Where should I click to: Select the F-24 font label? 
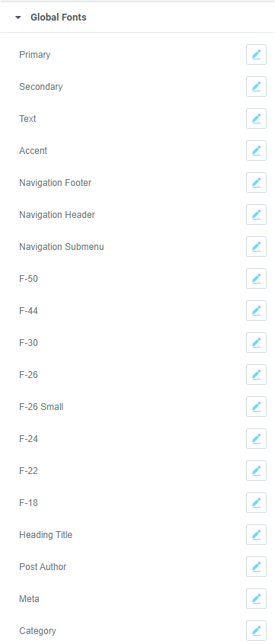28,439
